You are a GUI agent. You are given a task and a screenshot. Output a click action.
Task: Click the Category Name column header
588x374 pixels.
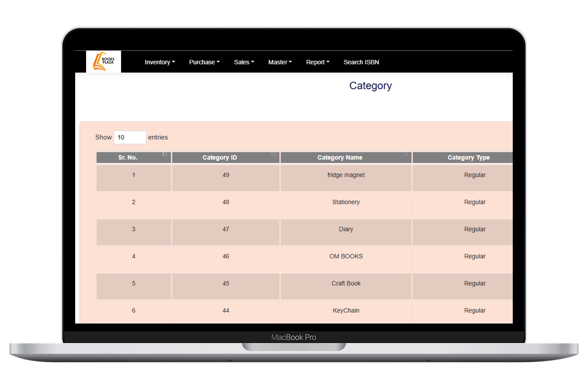coord(346,158)
